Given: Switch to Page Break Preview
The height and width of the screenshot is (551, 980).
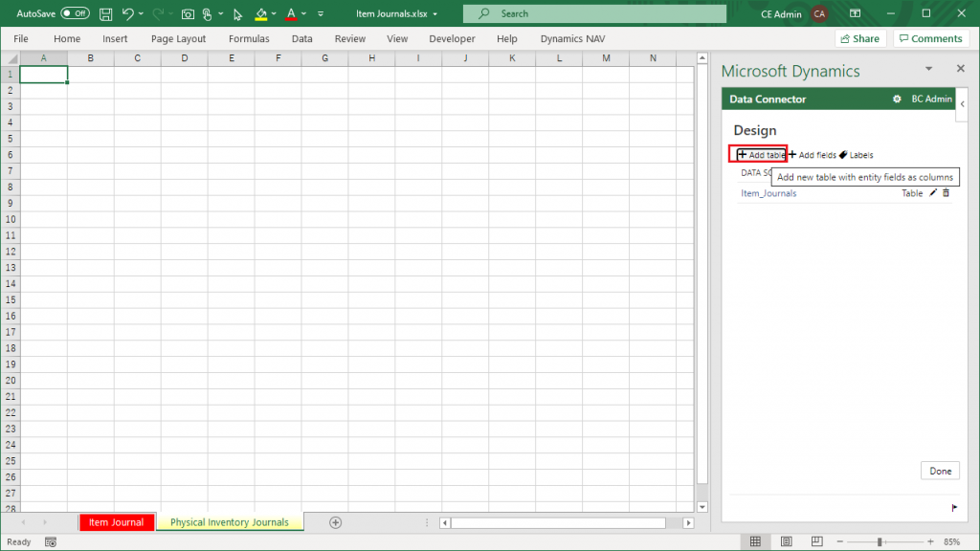Looking at the screenshot, I should click(817, 541).
